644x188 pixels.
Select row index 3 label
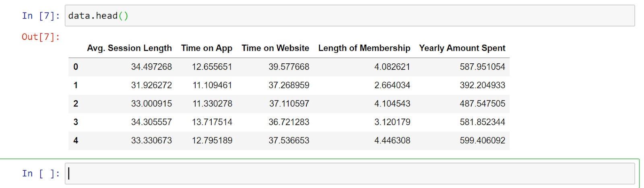(x=76, y=122)
